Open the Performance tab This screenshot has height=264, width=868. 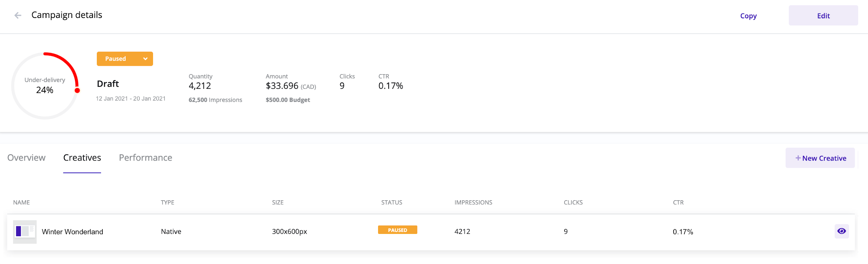(145, 158)
